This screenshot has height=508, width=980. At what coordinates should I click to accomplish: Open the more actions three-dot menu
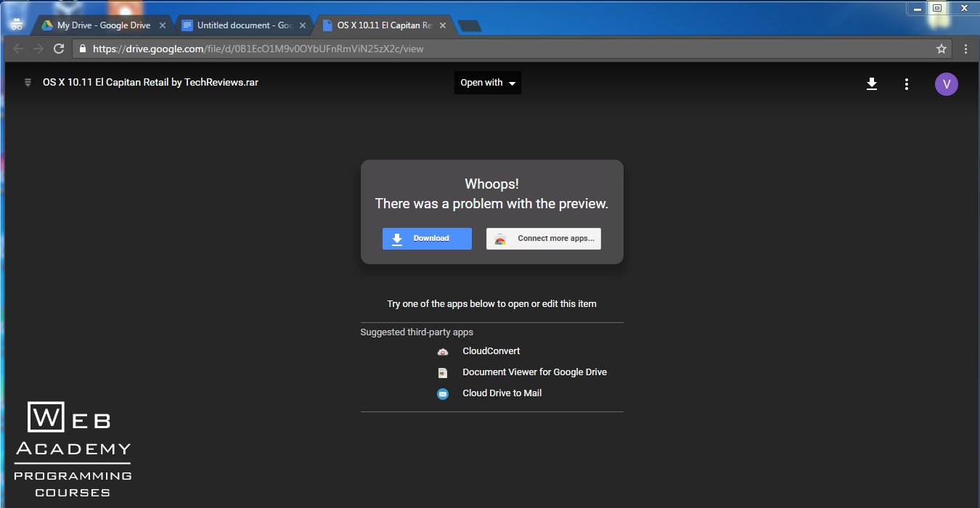click(906, 84)
